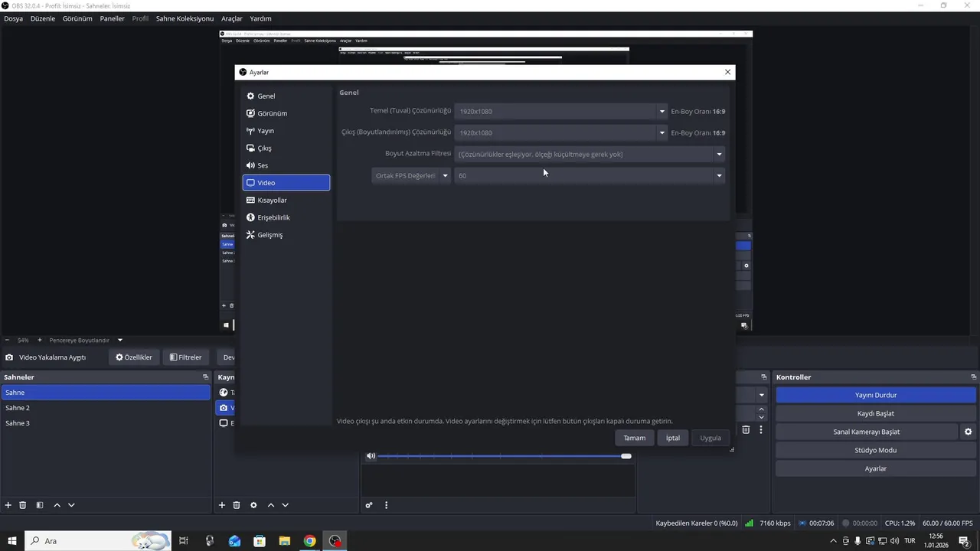Viewport: 980px width, 551px height.
Task: Toggle Stüdyo Modu in Kontroller panel
Action: click(x=876, y=450)
